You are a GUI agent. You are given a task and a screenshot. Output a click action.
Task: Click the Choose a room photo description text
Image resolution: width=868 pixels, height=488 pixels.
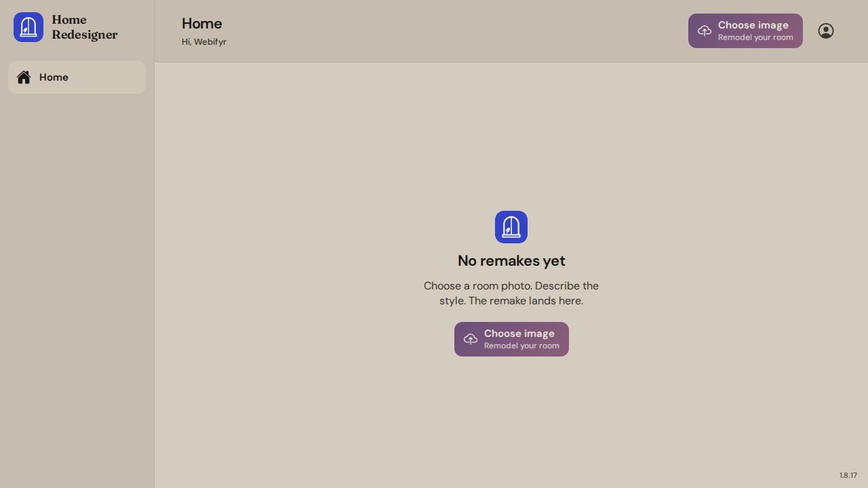pyautogui.click(x=511, y=293)
